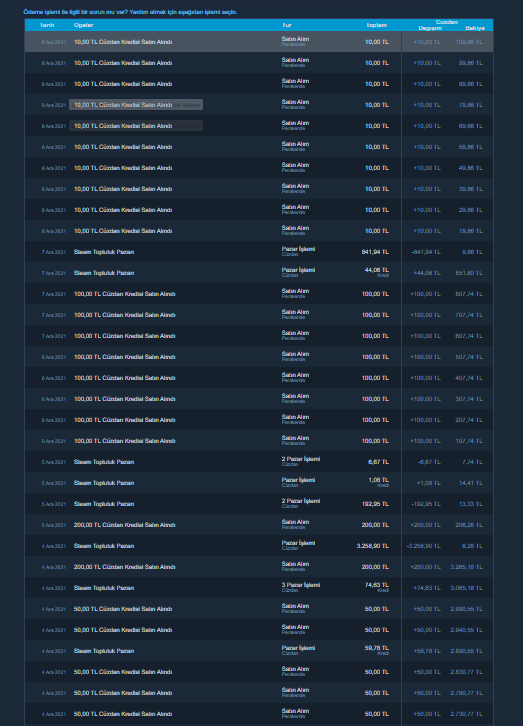Click the Öğeler column header

pos(83,25)
